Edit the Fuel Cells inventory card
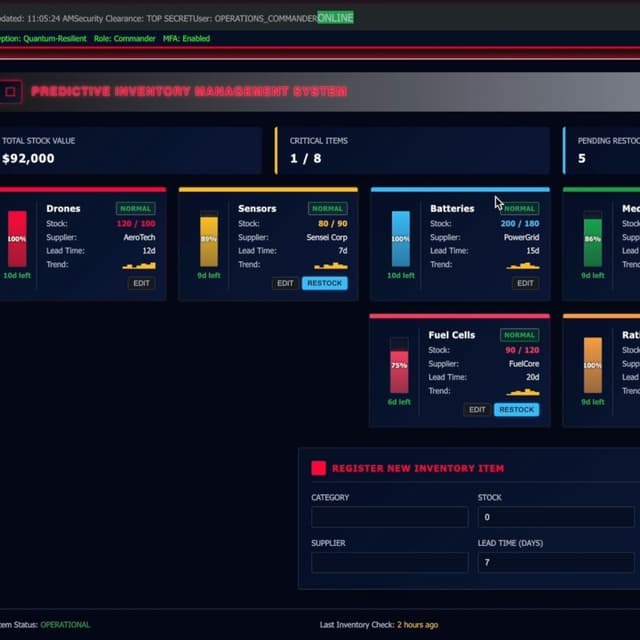The height and width of the screenshot is (640, 640). [x=477, y=409]
